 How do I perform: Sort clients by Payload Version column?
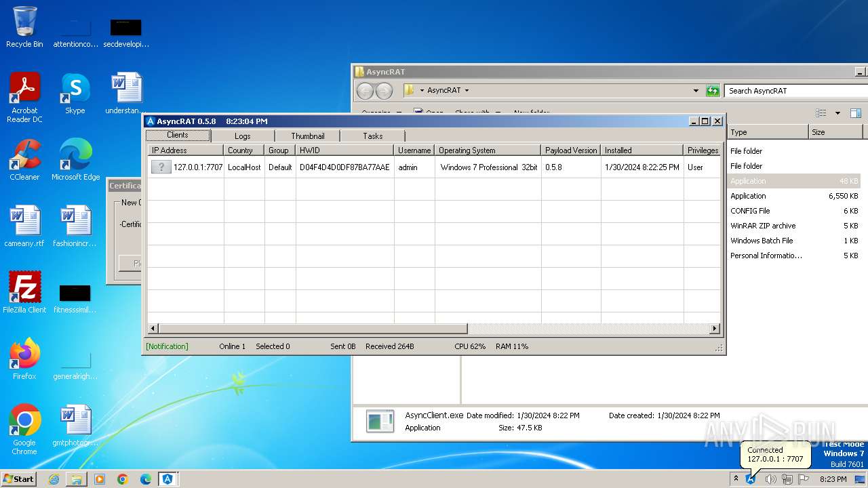pyautogui.click(x=571, y=150)
